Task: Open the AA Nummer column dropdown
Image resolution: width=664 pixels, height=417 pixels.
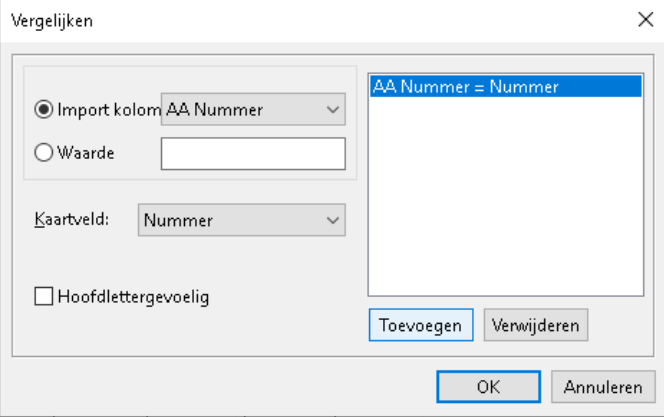Action: click(252, 110)
